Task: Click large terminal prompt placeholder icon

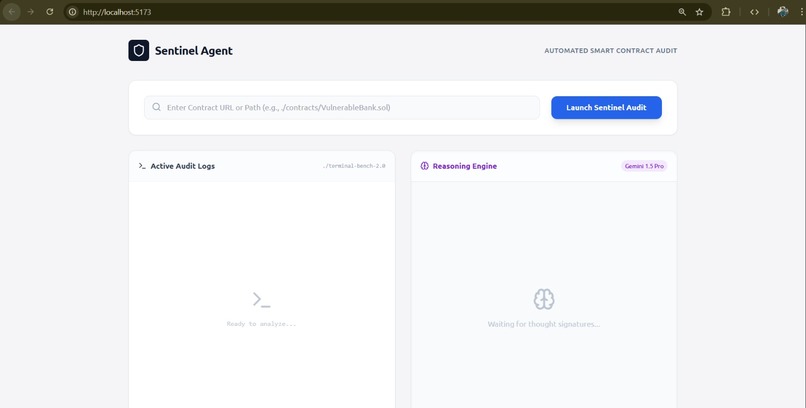Action: tap(261, 300)
